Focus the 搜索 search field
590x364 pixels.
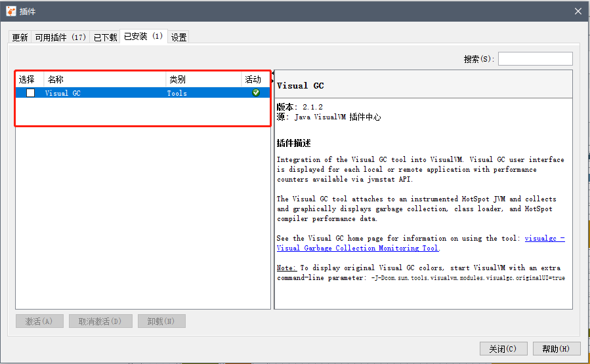[x=535, y=58]
